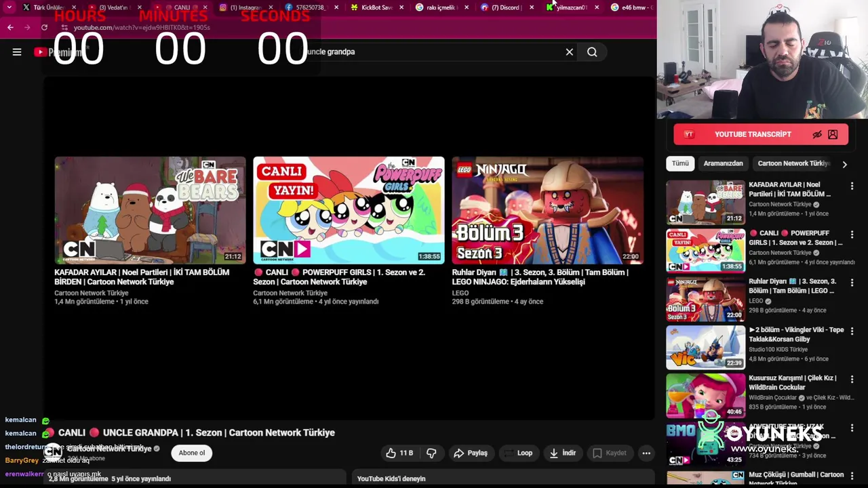Save the video with Kaydet button
Screen dimensions: 868x488
point(610,453)
